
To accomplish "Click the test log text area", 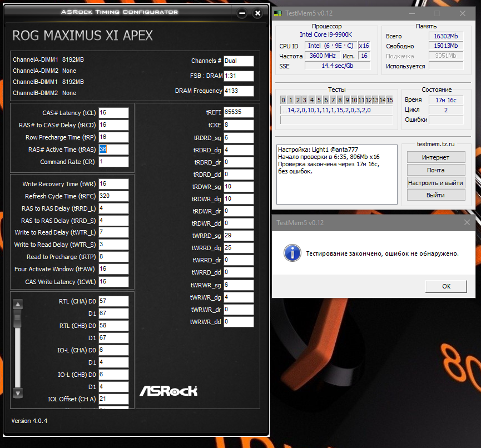I will pyautogui.click(x=337, y=175).
